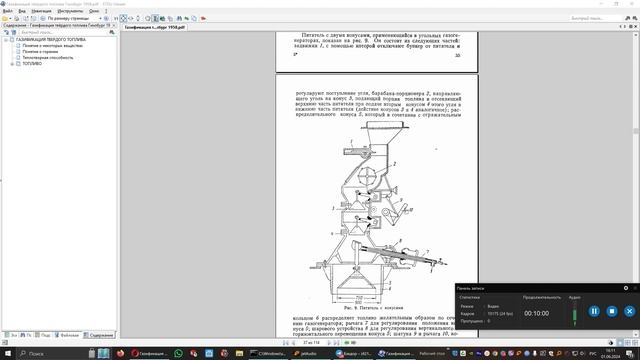Switch to the Подс. bottom panel tab
The height and width of the screenshot is (360, 640).
click(x=43, y=335)
